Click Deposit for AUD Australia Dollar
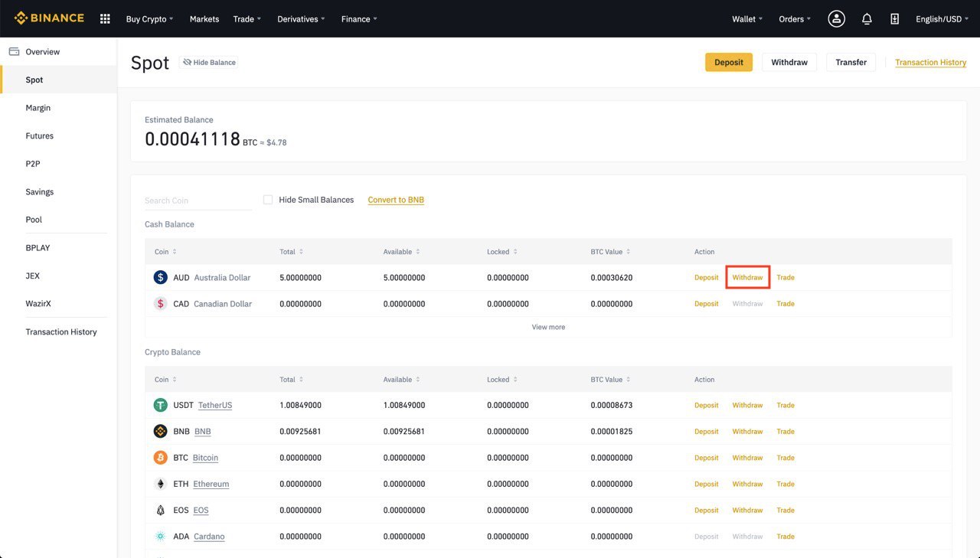This screenshot has width=980, height=558. point(706,277)
